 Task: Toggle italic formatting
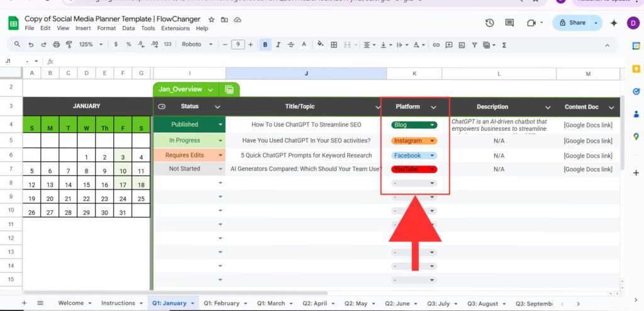pos(278,45)
